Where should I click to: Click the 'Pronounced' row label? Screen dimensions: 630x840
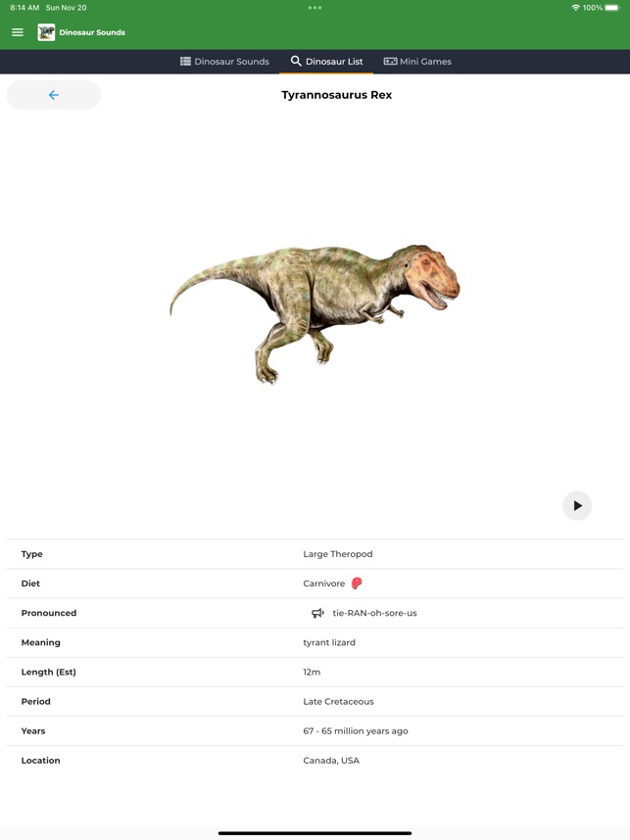(x=49, y=613)
